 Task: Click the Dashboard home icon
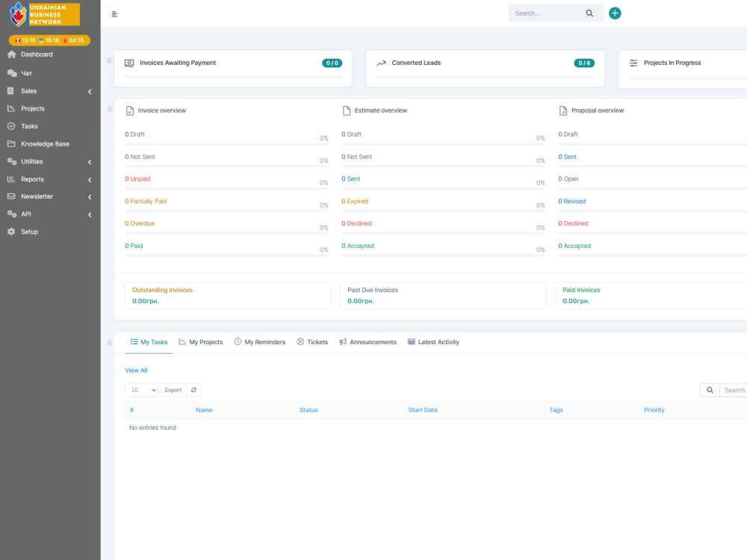12,55
